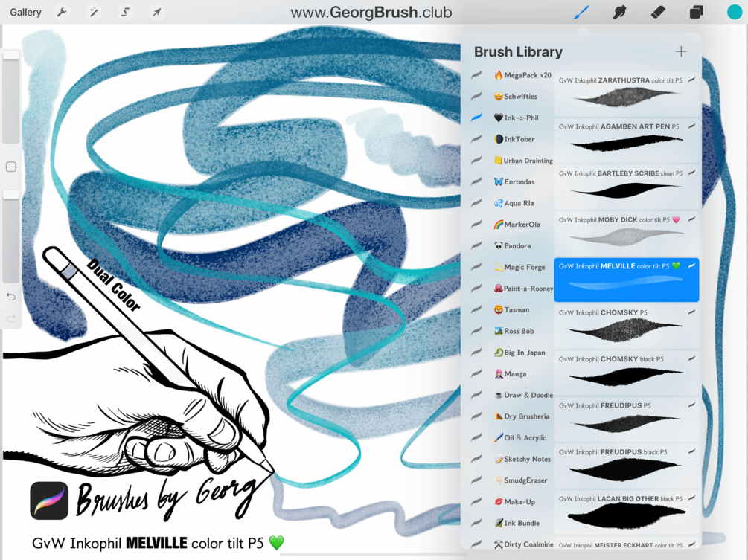Select the Smudge finger tool
The image size is (748, 560).
click(619, 13)
